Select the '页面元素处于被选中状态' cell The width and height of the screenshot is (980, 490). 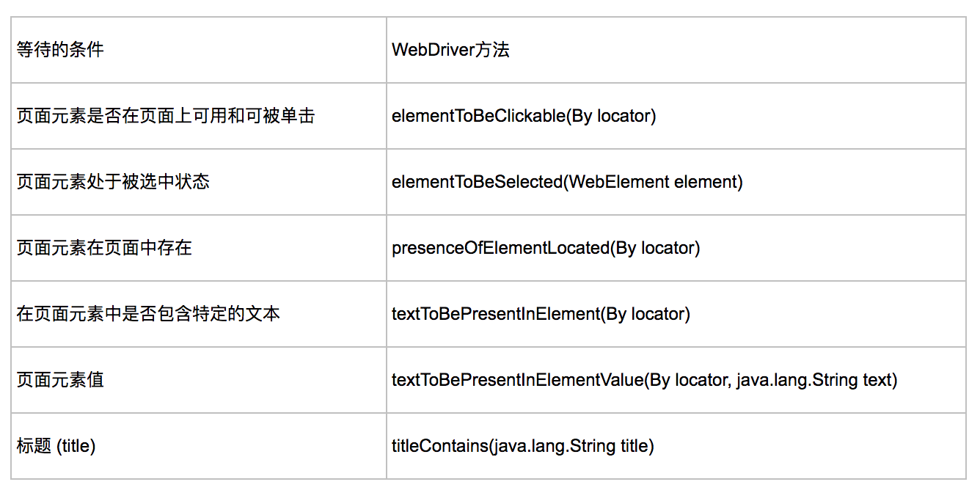point(199,182)
